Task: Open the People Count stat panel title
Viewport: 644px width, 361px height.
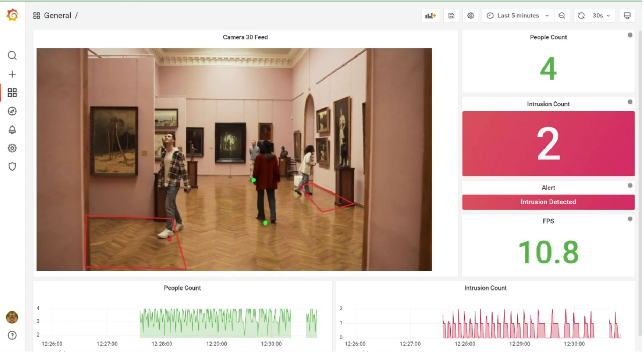Action: tap(548, 37)
